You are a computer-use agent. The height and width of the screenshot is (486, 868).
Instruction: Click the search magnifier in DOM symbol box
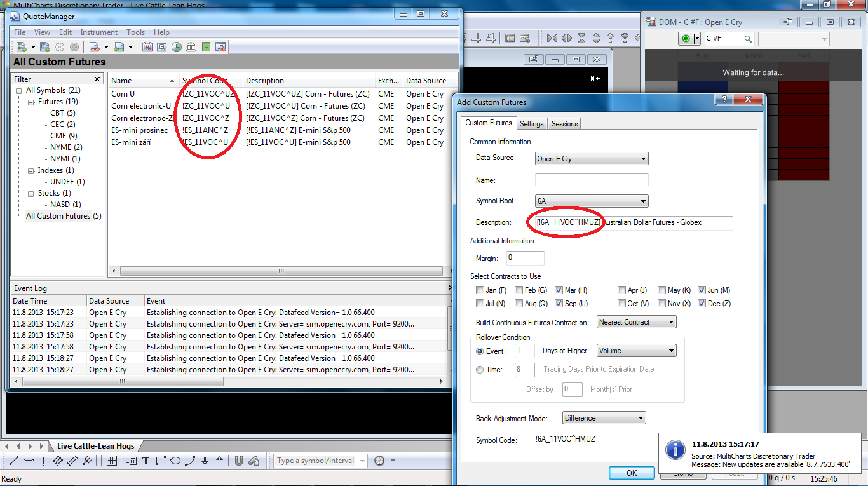[748, 39]
